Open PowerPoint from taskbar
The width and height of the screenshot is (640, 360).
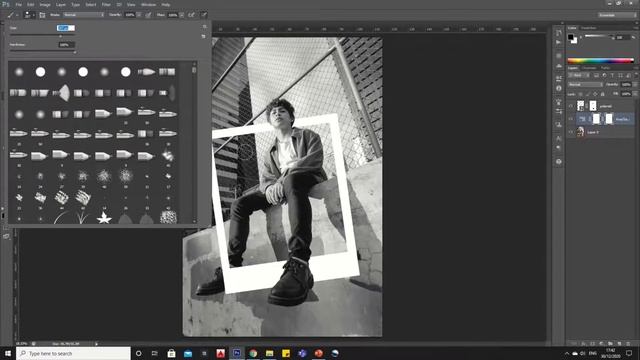[318, 353]
